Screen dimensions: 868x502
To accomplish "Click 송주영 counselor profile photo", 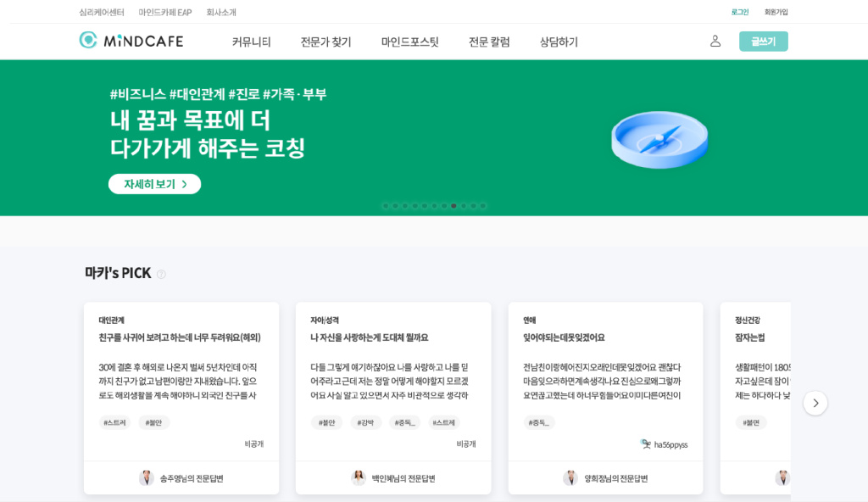I will tap(146, 477).
